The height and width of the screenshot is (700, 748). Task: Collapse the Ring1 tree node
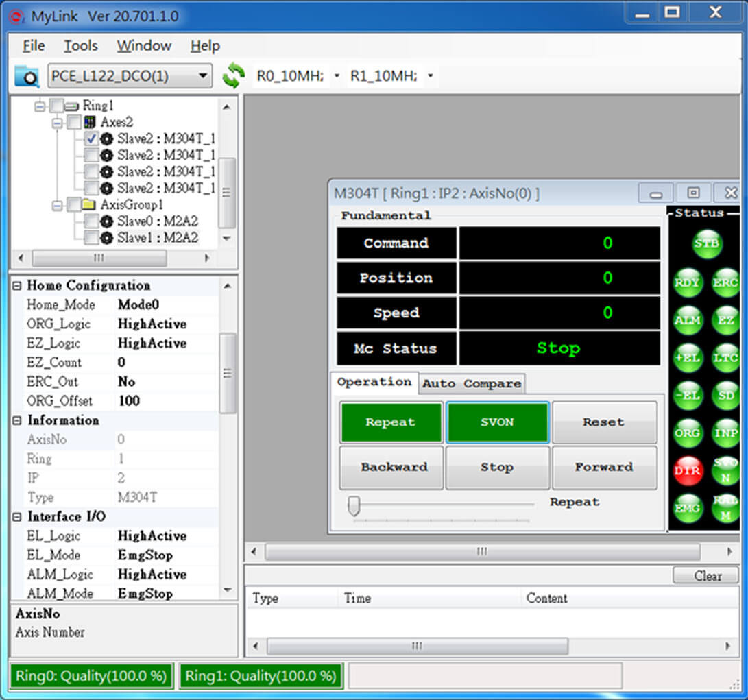point(40,106)
